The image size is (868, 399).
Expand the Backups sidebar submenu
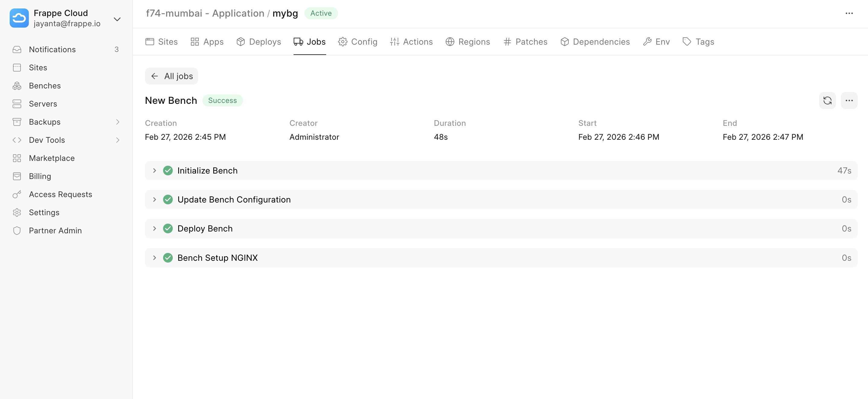(x=117, y=122)
